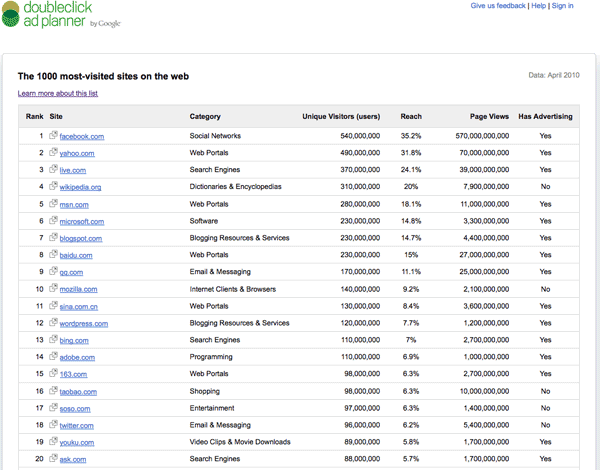Open the external-link icon beside ask.com
The image size is (600, 470).
tap(53, 457)
